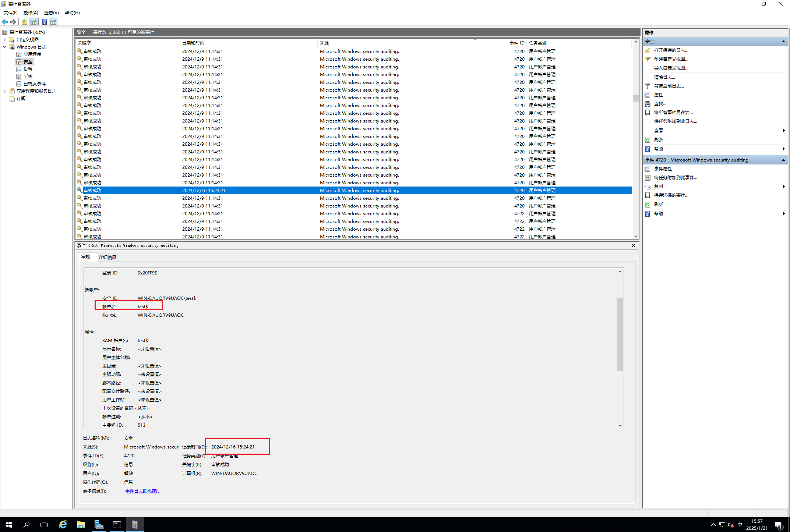Select the 安全 log in tree

coord(28,62)
